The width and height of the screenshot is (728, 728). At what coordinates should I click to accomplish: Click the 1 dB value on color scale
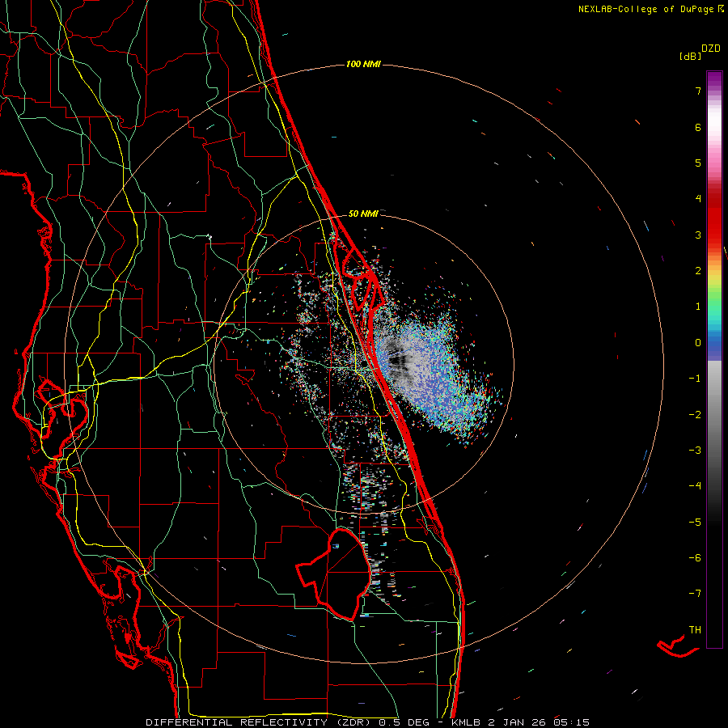[x=698, y=307]
